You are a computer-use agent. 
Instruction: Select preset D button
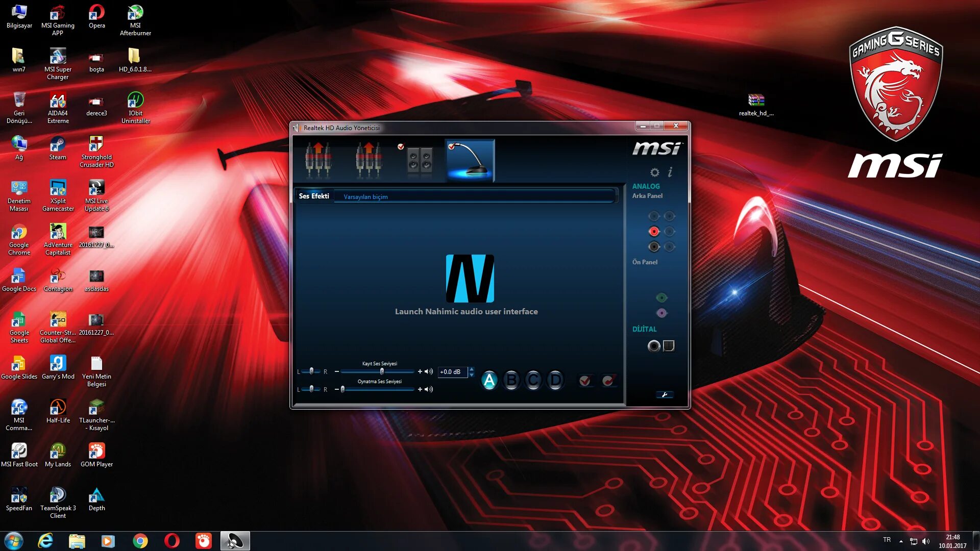coord(555,380)
